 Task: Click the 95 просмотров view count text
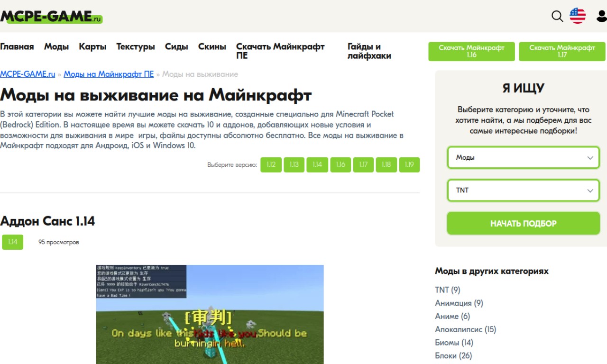[59, 242]
